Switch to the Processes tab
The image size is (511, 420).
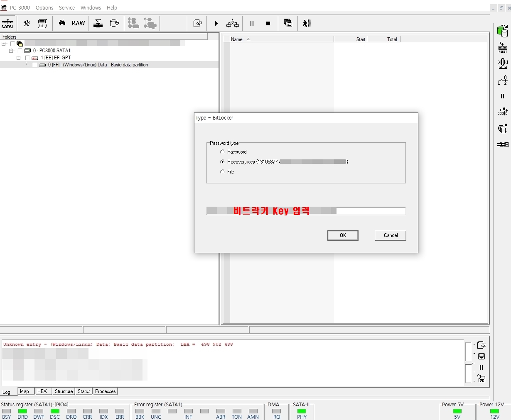pyautogui.click(x=105, y=391)
